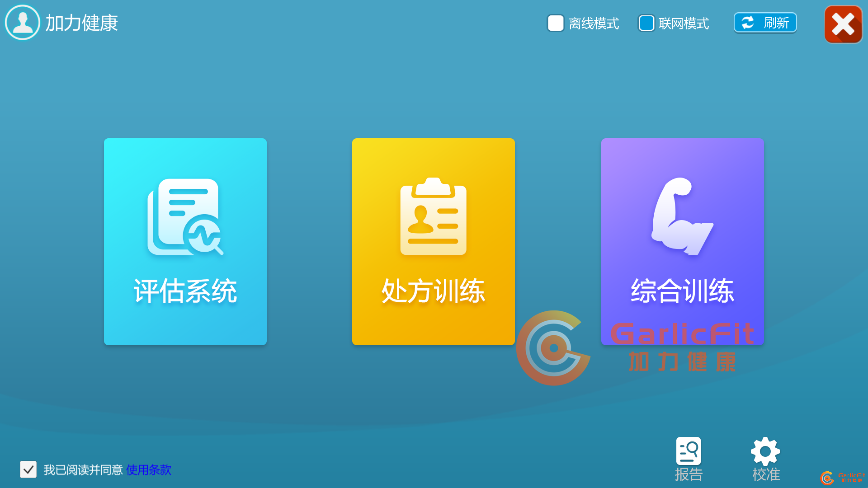Open the 处方训练 clipboard icon
Viewport: 868px width, 488px height.
[433, 217]
